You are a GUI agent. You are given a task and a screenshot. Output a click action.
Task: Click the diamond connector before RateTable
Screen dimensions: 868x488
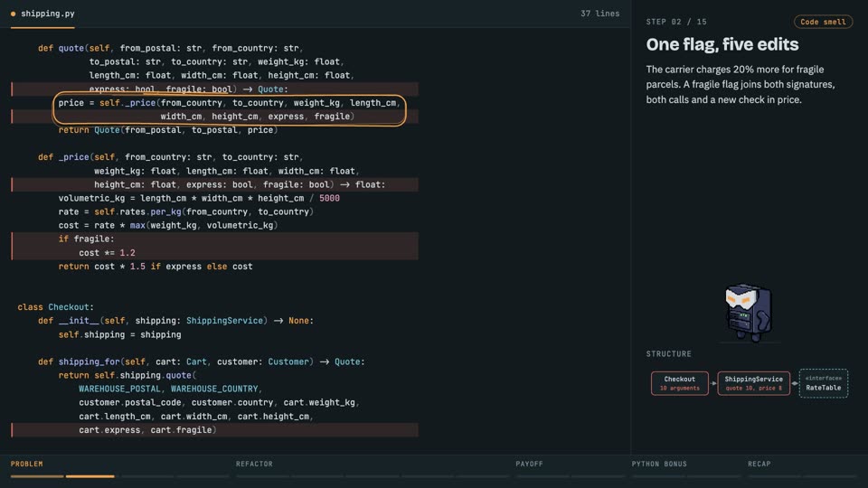(x=795, y=383)
